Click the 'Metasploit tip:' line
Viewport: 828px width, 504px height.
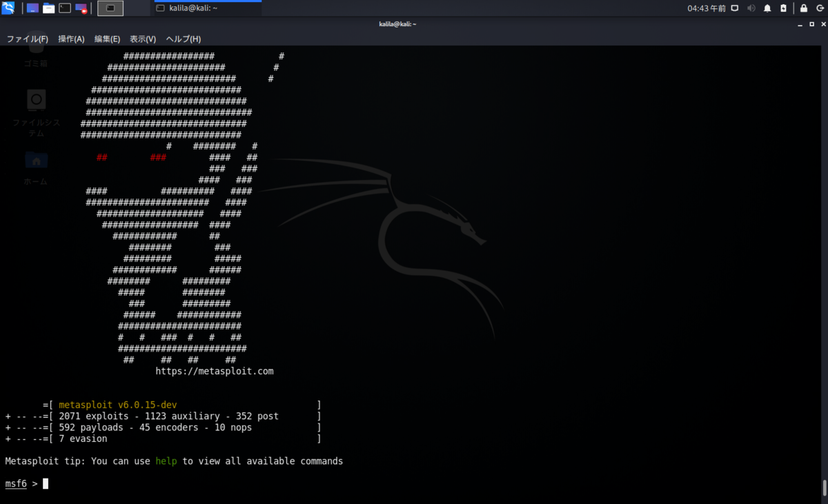coord(174,461)
